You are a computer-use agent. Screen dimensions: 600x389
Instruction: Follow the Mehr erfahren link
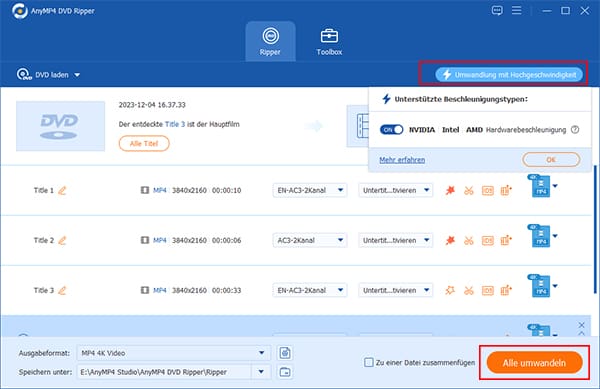point(402,160)
